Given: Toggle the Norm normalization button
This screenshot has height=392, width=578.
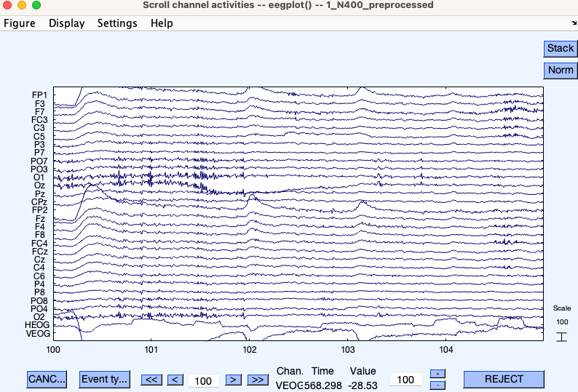Looking at the screenshot, I should [560, 71].
